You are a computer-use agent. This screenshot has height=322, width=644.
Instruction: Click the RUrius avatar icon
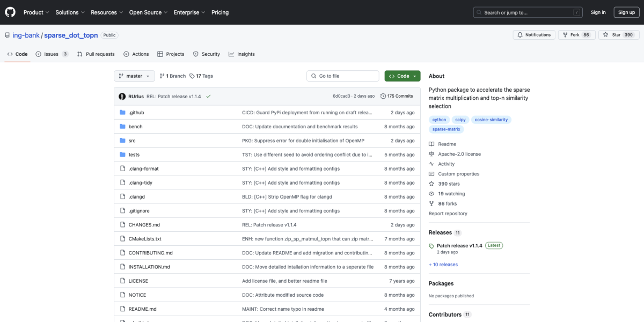coord(123,97)
